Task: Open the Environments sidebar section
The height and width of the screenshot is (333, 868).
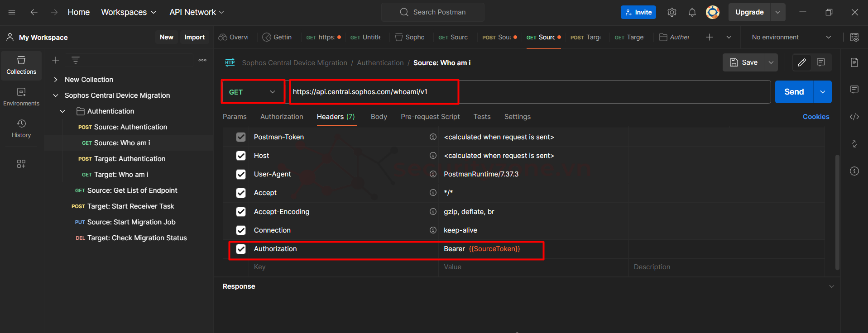Action: pyautogui.click(x=21, y=97)
